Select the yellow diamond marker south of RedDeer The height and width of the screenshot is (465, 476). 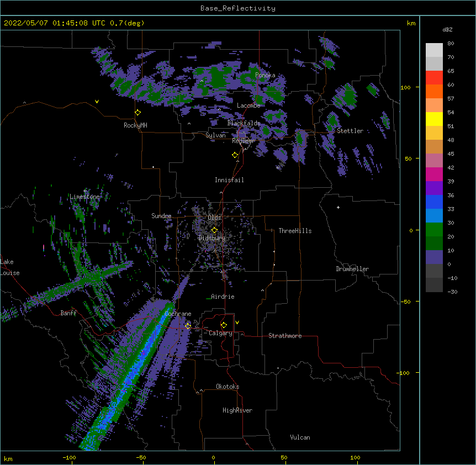[x=235, y=155]
